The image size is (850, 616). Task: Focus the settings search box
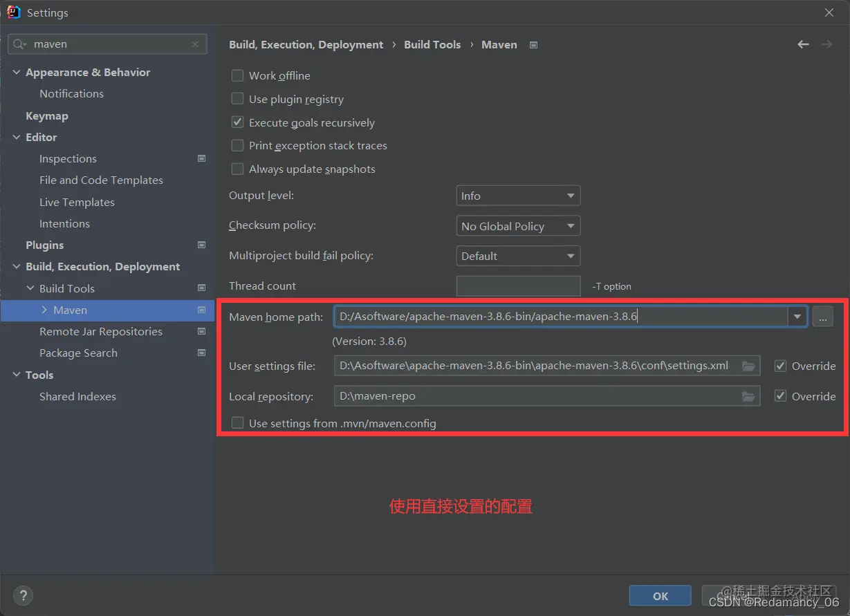pos(107,44)
